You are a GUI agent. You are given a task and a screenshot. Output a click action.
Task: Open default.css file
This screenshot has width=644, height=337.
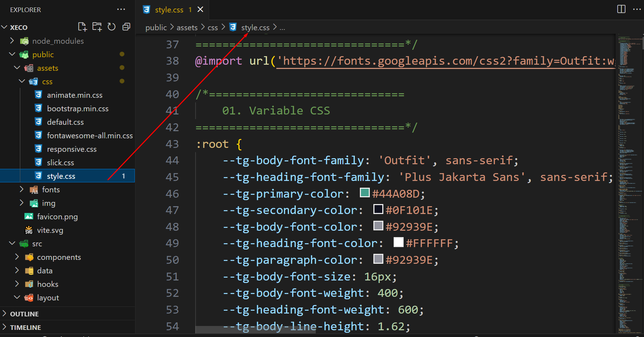[x=65, y=122]
